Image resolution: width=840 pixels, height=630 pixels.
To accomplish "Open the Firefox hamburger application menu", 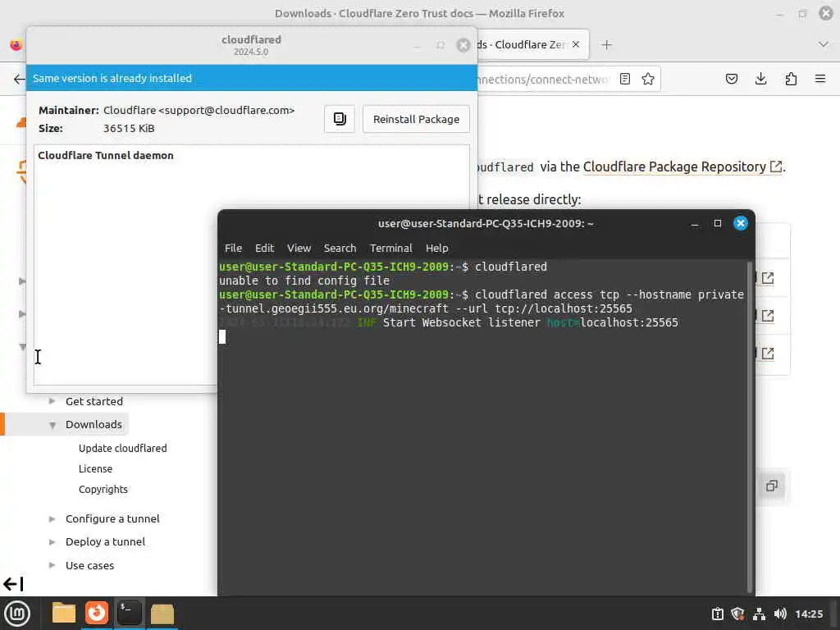I will coord(819,79).
